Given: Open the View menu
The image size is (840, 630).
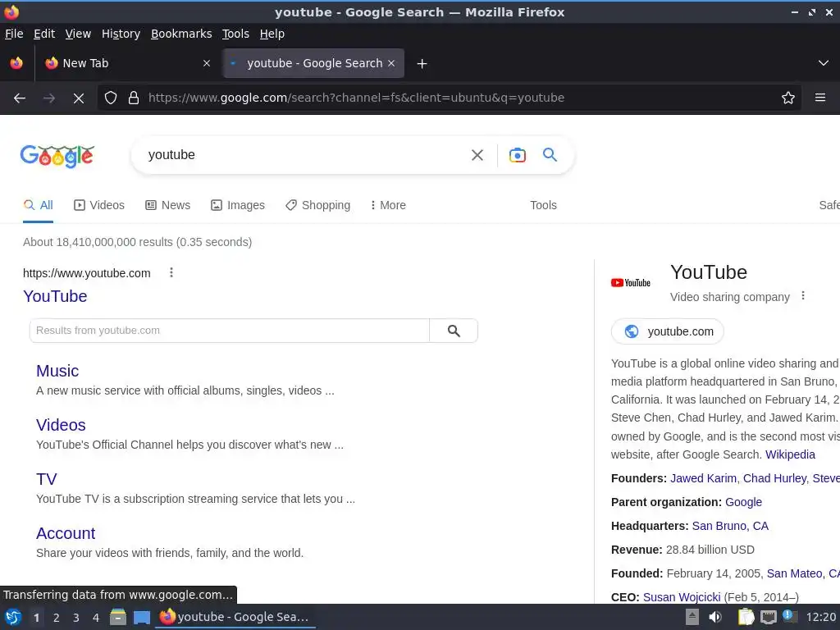Looking at the screenshot, I should [78, 34].
